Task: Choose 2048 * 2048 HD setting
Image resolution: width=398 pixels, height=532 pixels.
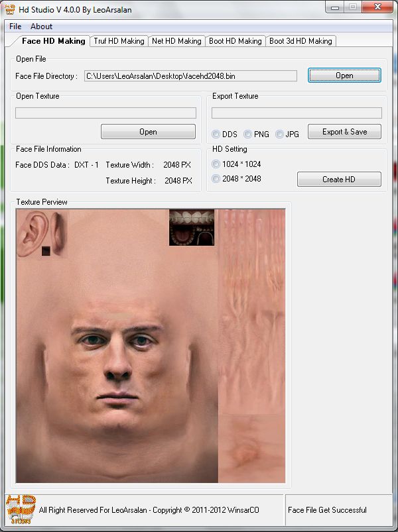Action: coord(216,179)
